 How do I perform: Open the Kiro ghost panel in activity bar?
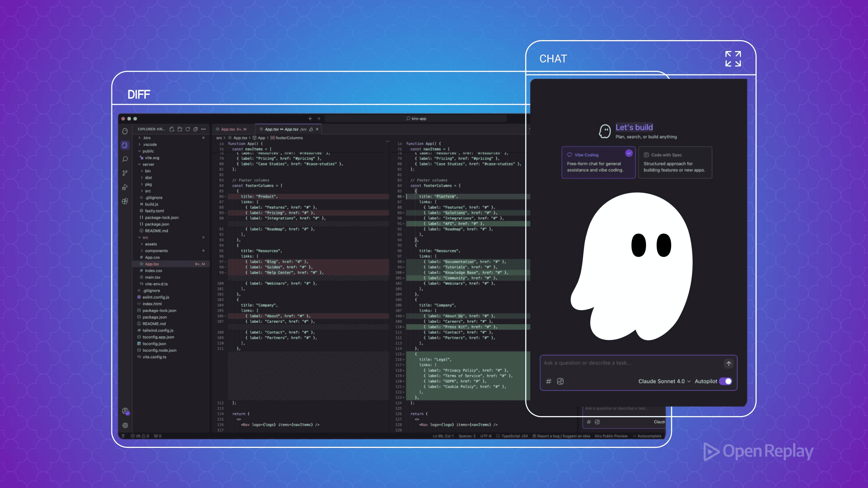pyautogui.click(x=125, y=131)
